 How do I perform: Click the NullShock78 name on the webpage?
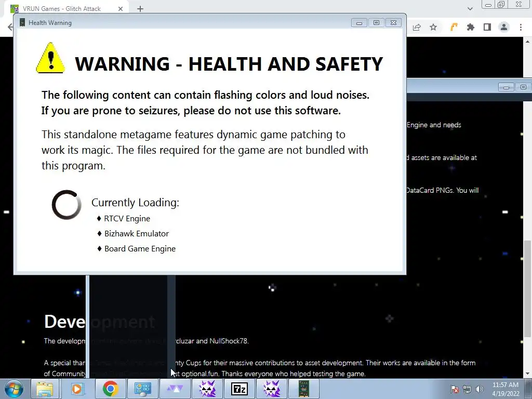click(229, 341)
